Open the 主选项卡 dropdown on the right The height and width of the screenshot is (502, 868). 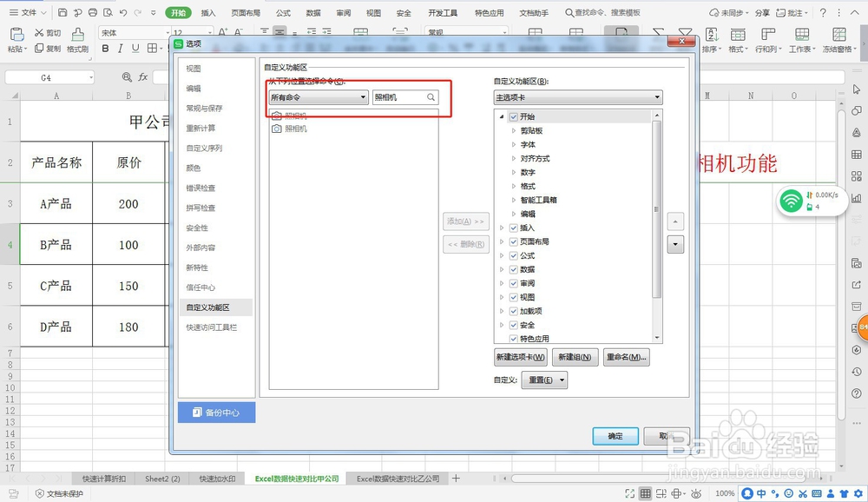[x=578, y=96]
